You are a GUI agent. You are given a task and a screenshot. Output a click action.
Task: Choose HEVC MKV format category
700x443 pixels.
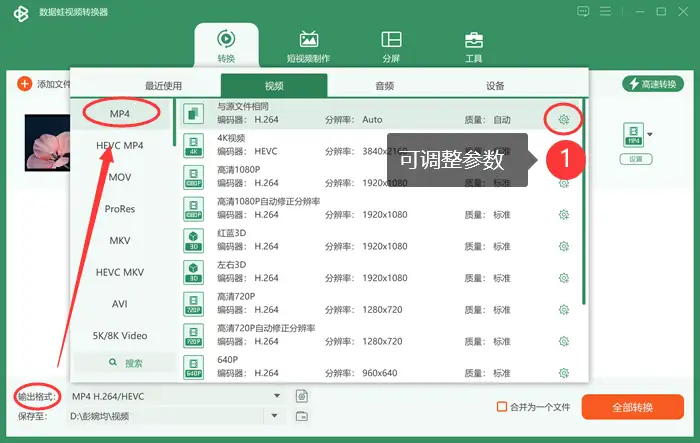click(x=120, y=272)
